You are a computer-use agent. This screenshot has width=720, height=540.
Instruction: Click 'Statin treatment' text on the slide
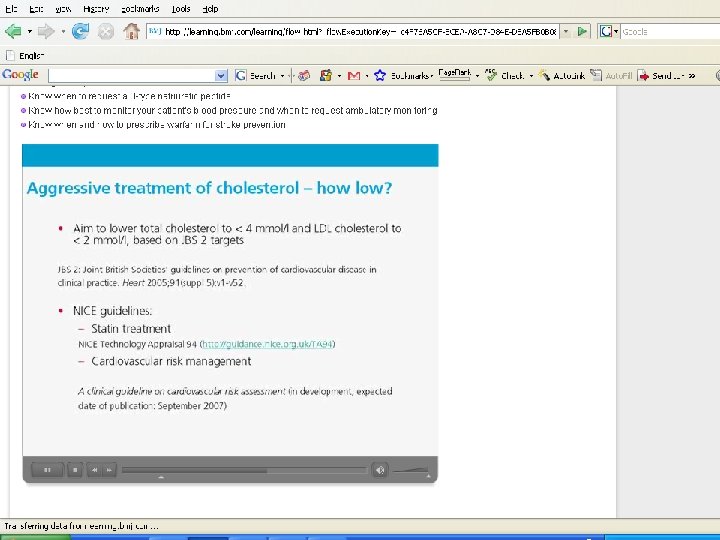(131, 329)
